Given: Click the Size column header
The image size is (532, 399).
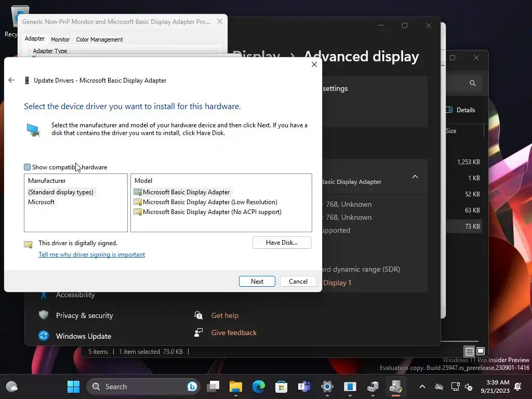Looking at the screenshot, I should [451, 131].
